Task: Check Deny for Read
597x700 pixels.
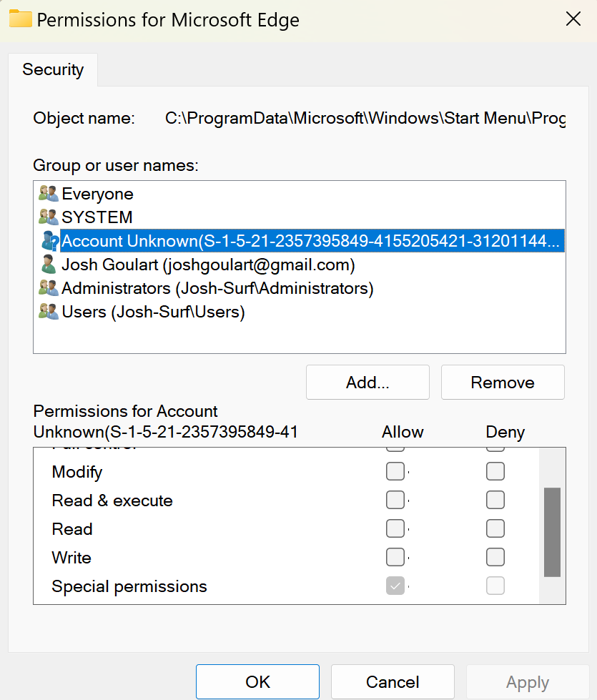Action: pos(495,528)
